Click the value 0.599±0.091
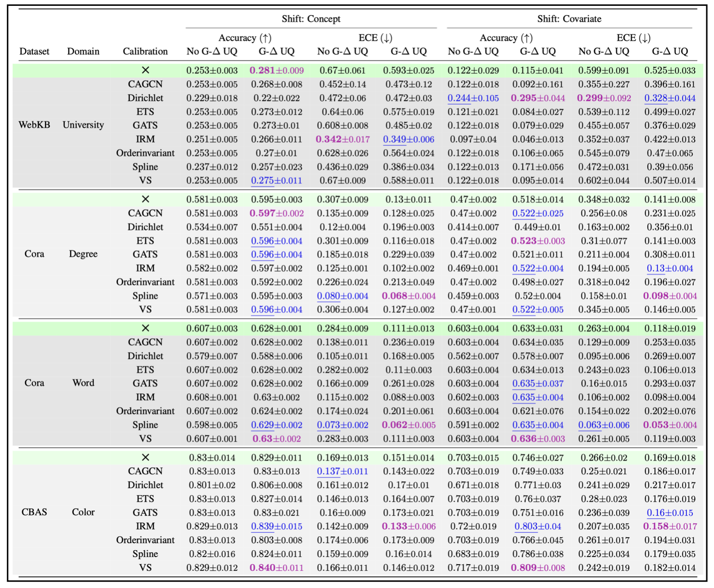The height and width of the screenshot is (588, 714). 604,70
